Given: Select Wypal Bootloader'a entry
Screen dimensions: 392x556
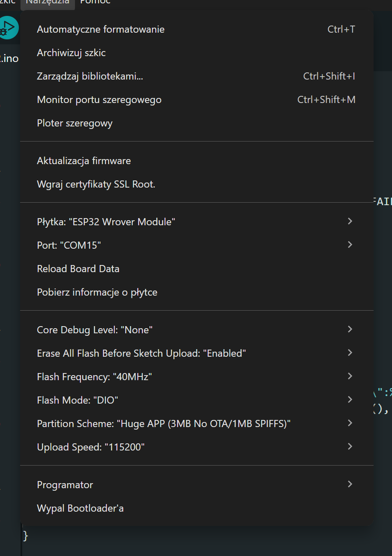Looking at the screenshot, I should pos(196,508).
